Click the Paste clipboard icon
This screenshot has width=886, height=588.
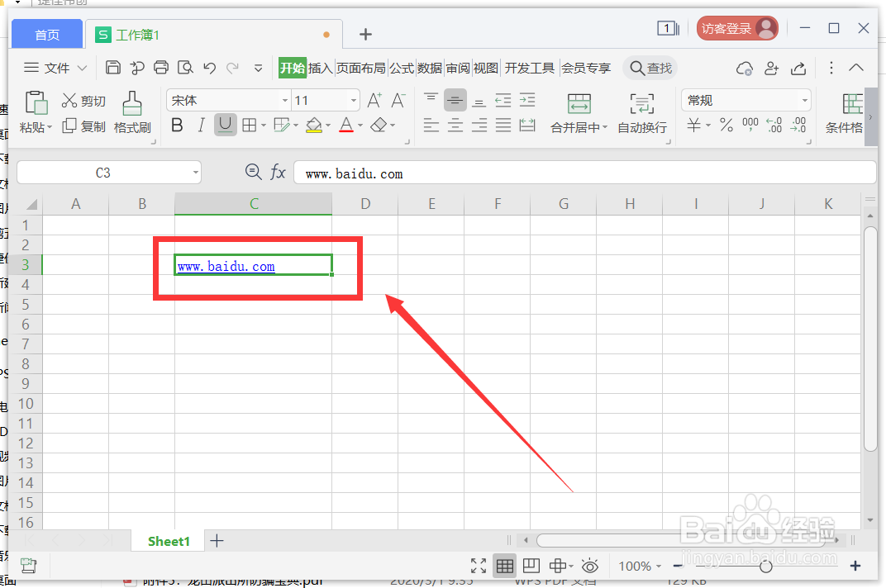point(36,102)
